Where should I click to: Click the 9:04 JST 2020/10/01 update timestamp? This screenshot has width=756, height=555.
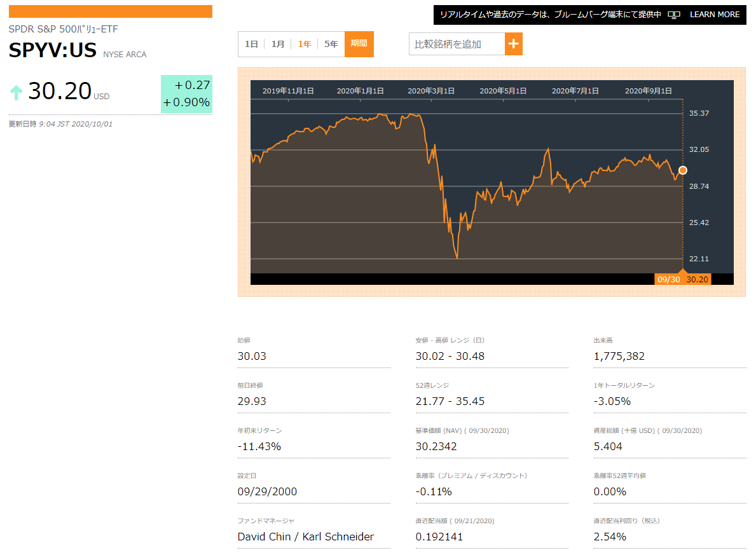(76, 124)
